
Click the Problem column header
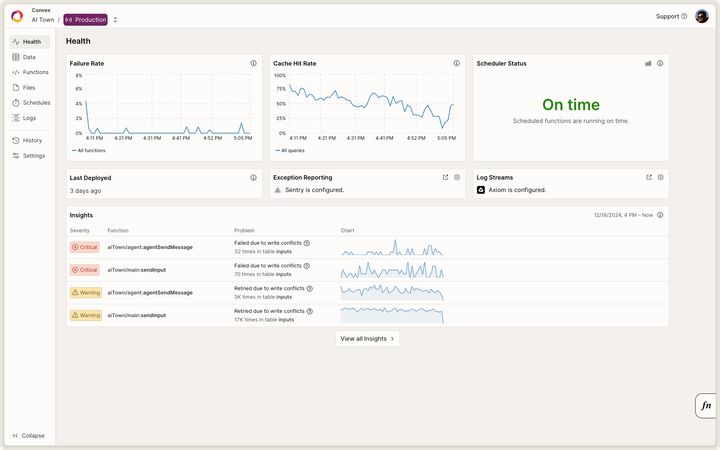(244, 231)
